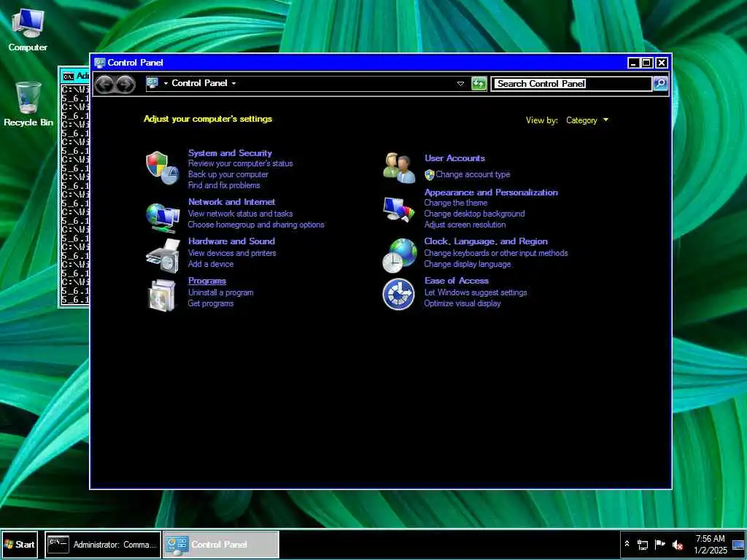Click the Command Prompt window output area
The image size is (747, 560).
pyautogui.click(x=75, y=195)
